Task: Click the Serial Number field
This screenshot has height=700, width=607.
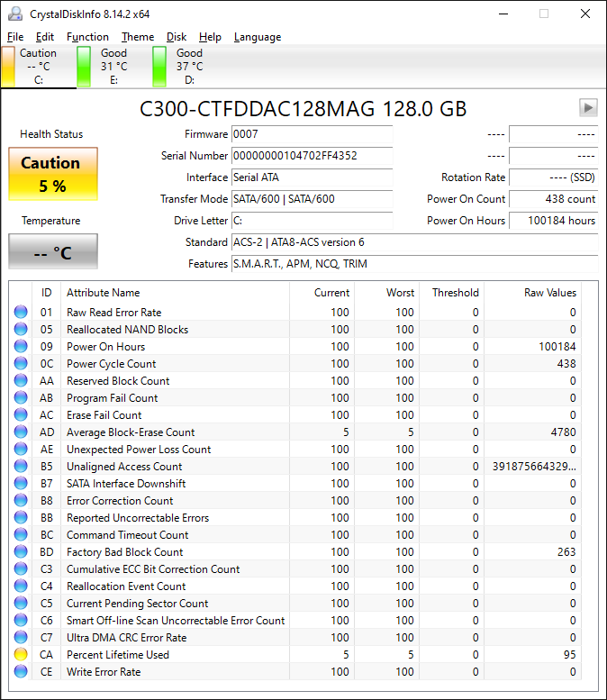Action: (312, 156)
